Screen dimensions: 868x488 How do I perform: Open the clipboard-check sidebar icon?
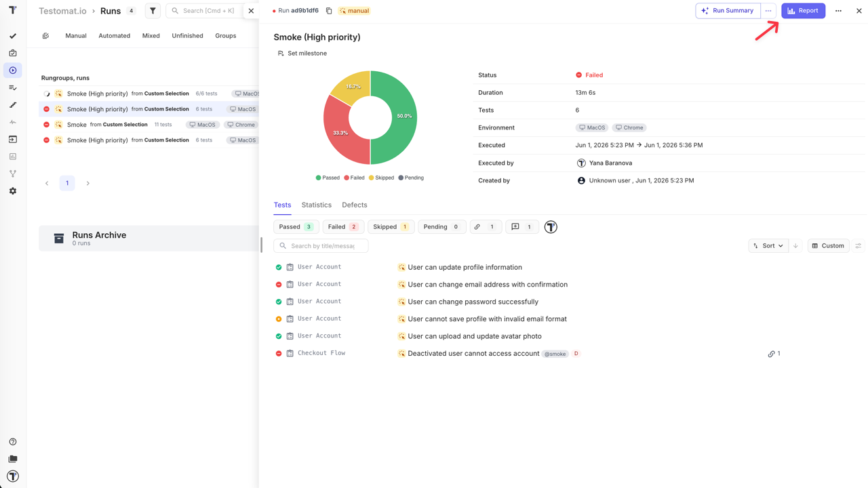pos(13,53)
